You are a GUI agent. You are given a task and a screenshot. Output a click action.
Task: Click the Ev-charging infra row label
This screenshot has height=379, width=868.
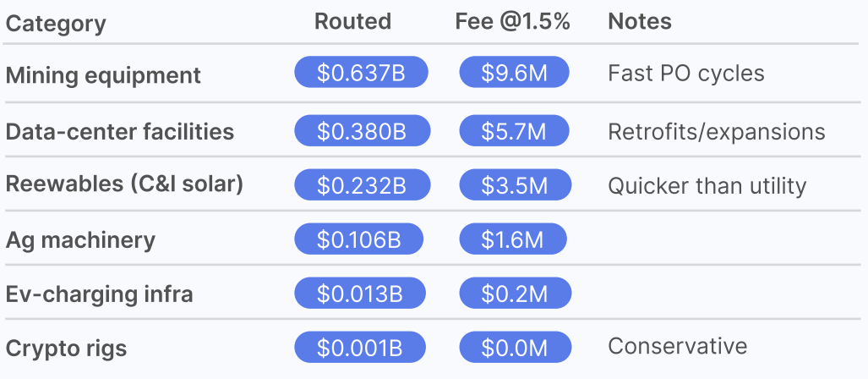tap(99, 294)
